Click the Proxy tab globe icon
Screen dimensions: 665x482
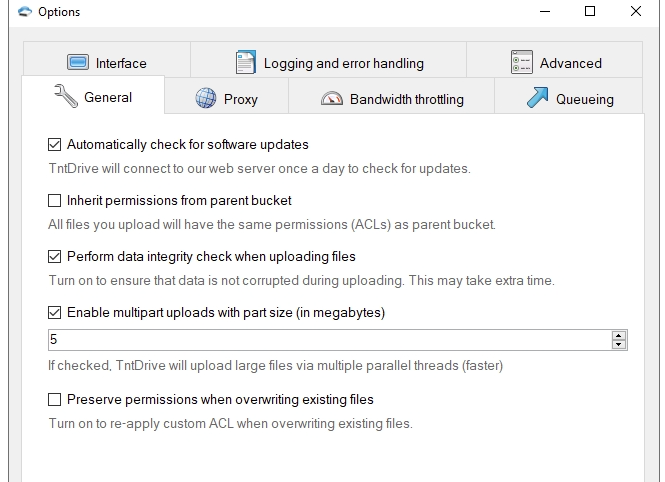206,98
